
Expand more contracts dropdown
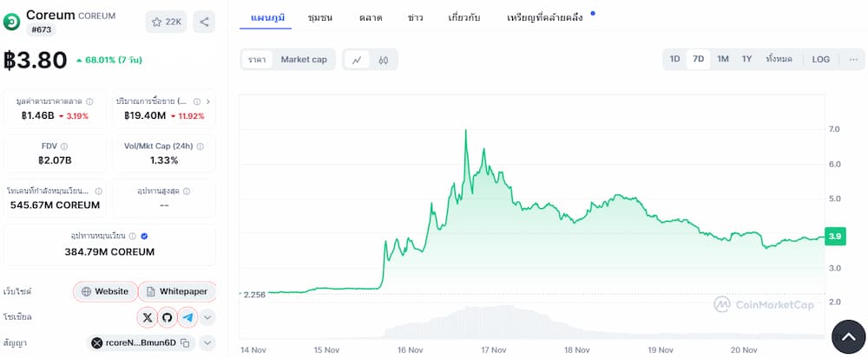click(207, 343)
